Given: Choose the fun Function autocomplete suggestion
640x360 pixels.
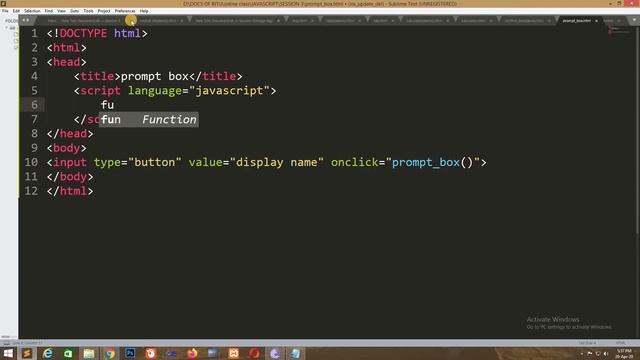Looking at the screenshot, I should click(x=149, y=120).
